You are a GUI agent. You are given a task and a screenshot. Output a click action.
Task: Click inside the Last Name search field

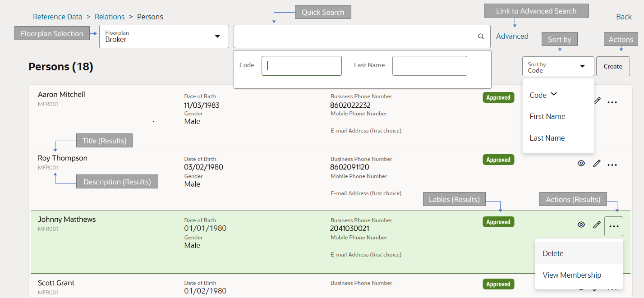coord(429,66)
